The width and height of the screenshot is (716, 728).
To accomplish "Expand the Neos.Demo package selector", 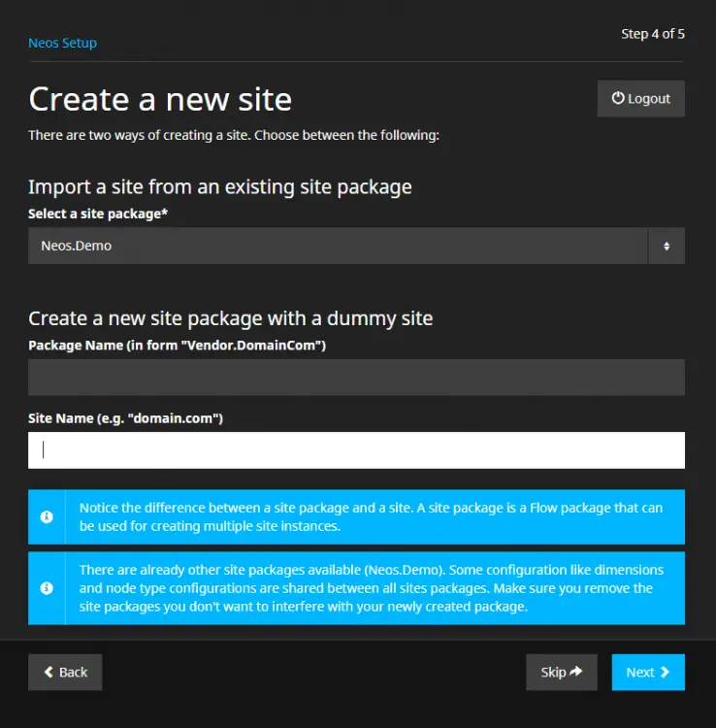I will [338, 247].
